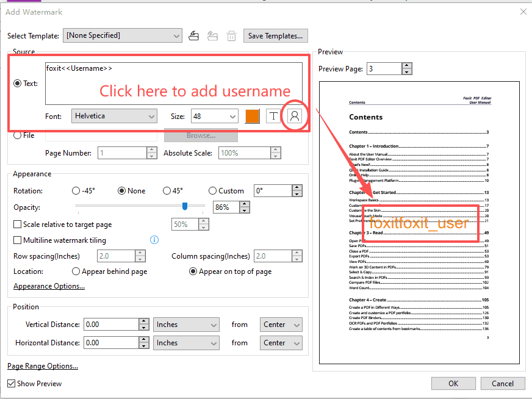This screenshot has height=399, width=532.
Task: Increase the Vertical Distance value
Action: pyautogui.click(x=144, y=322)
